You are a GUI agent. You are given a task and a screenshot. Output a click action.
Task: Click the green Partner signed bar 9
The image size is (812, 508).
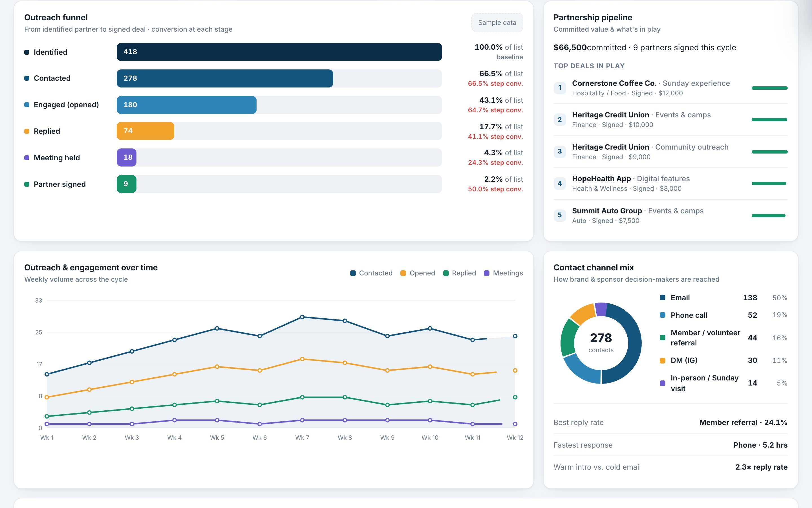127,184
